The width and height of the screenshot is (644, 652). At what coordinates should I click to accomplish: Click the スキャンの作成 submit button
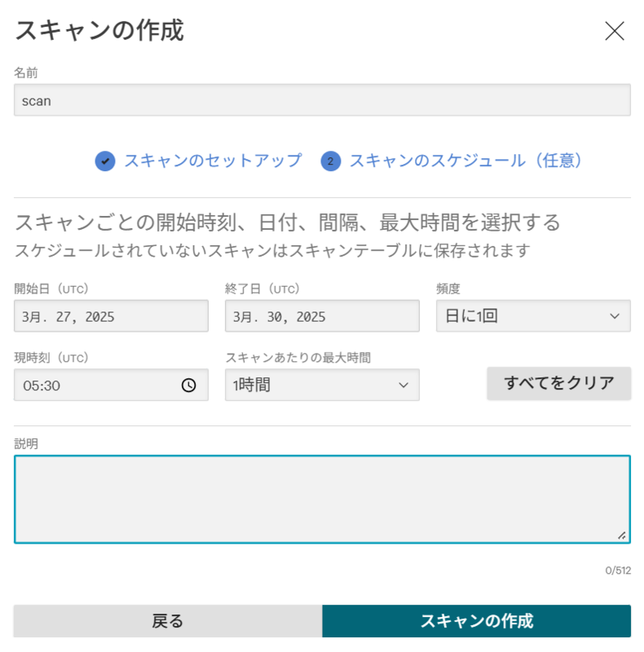point(476,621)
